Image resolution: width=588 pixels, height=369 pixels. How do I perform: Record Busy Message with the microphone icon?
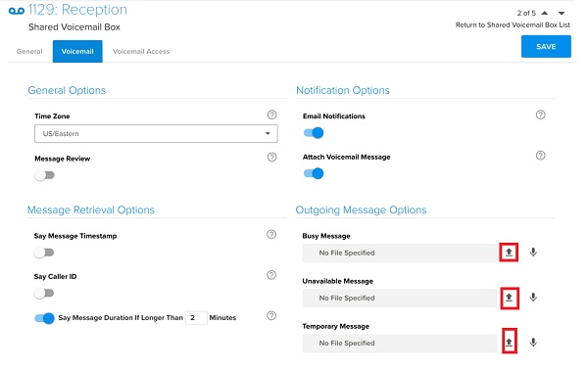coord(533,253)
